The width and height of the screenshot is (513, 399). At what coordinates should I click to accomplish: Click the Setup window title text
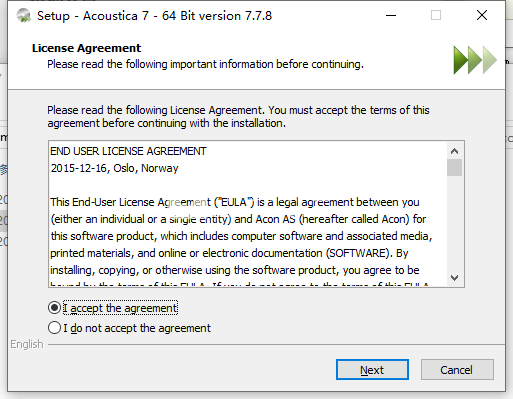(154, 16)
